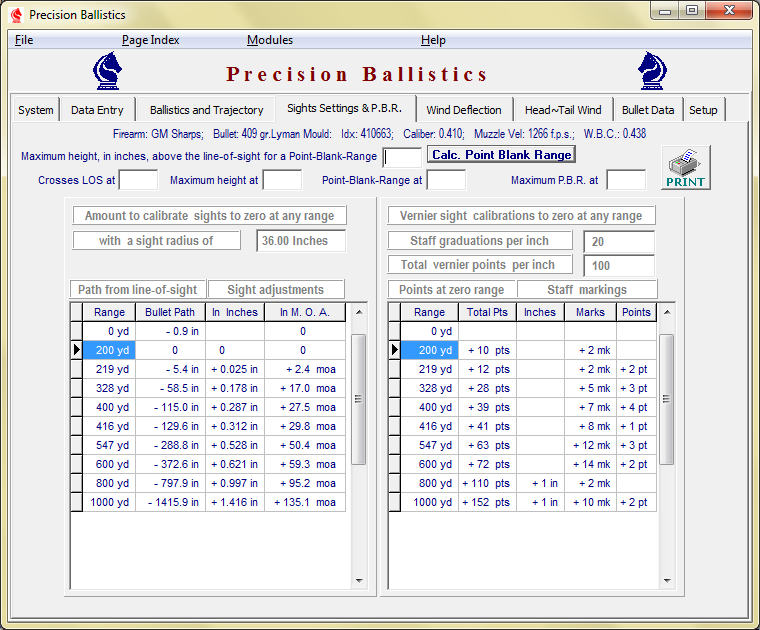Click down arrow of vernier table scrollbar
Image resolution: width=760 pixels, height=630 pixels.
667,581
